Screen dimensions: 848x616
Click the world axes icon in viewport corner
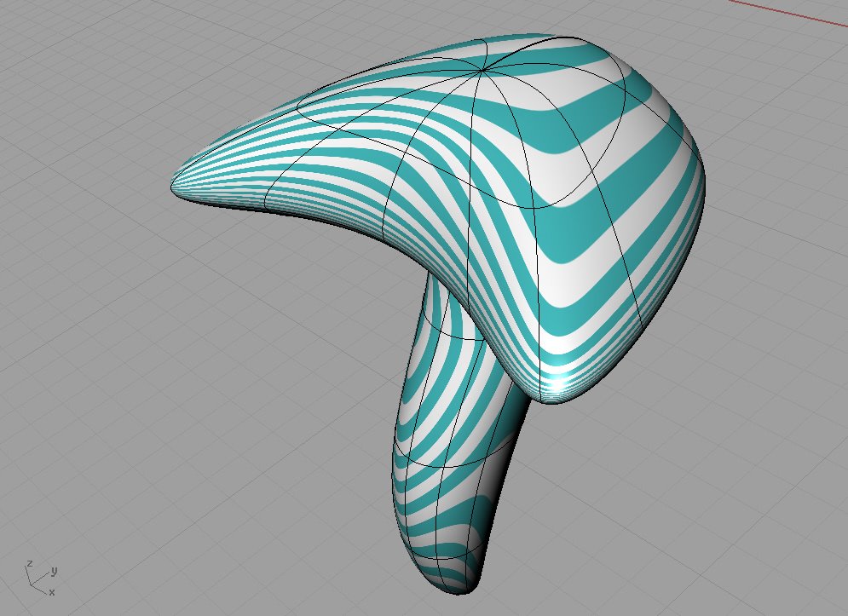click(x=41, y=579)
